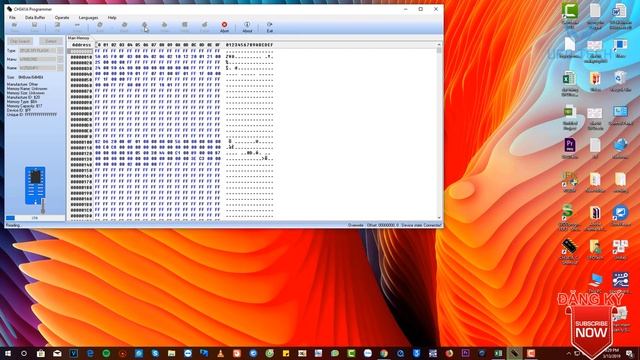Open the About toolbar icon
This screenshot has height=360, width=640.
[x=247, y=27]
